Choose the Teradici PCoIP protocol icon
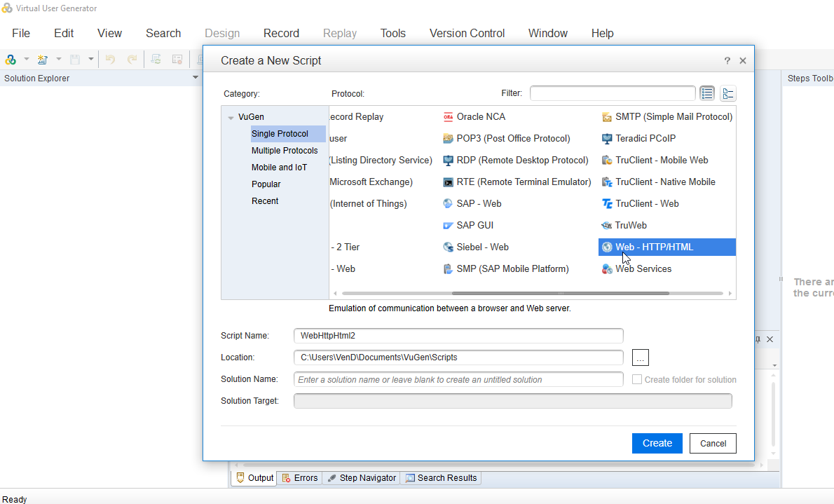 607,138
